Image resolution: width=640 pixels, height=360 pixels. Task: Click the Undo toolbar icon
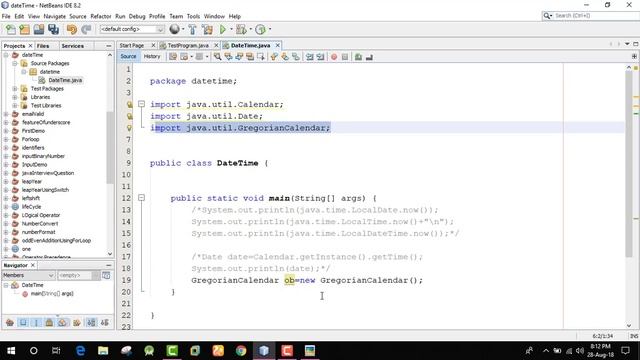[x=72, y=29]
